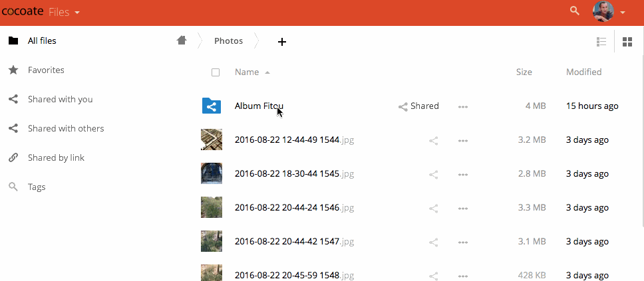Open more actions for Album Fitou
Image resolution: width=644 pixels, height=281 pixels.
point(463,107)
